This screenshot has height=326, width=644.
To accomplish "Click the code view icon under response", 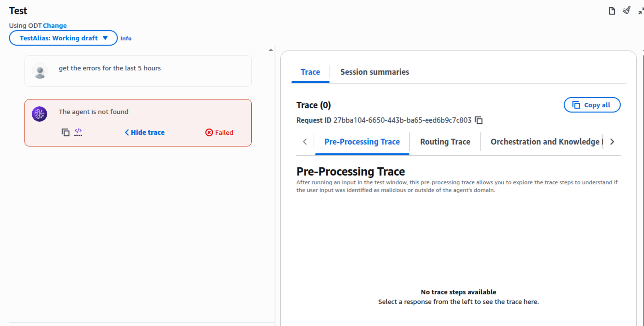I will 78,132.
